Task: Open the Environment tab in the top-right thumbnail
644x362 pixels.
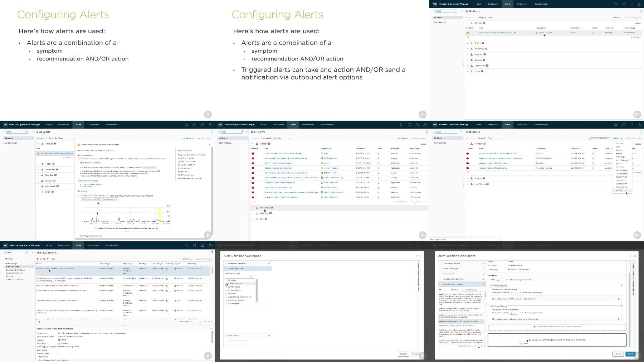Action: 522,4
